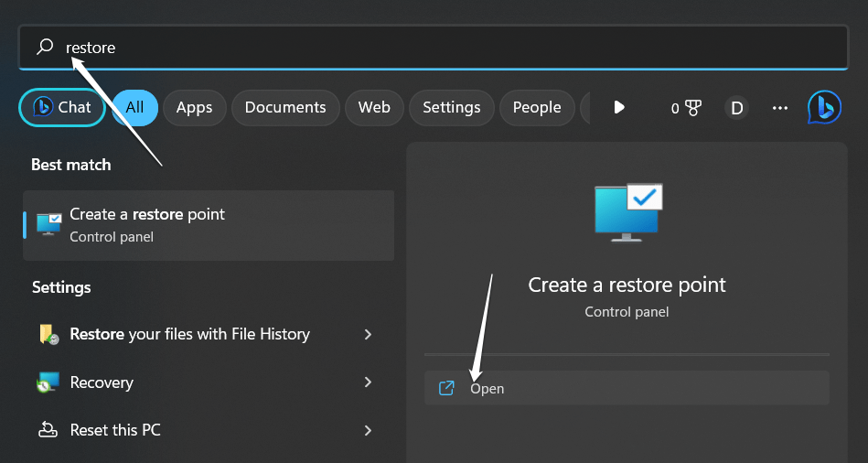The image size is (868, 463).
Task: Expand the Recovery result chevron
Action: tap(368, 382)
